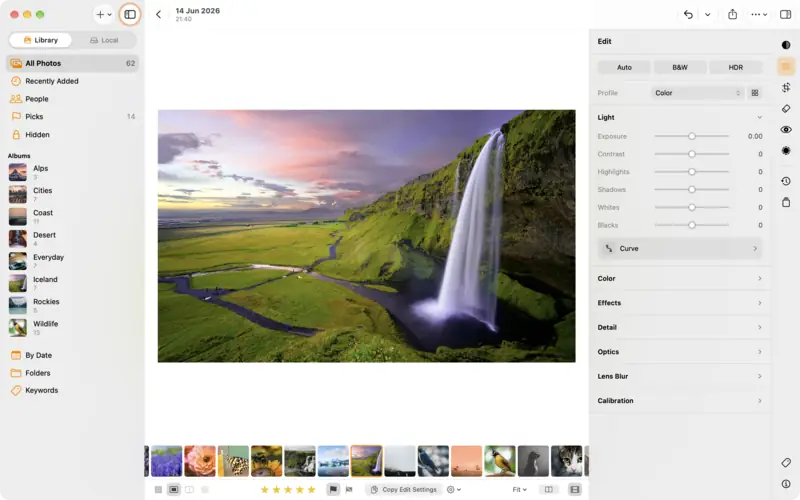Open Keywords in the left sidebar
Image resolution: width=800 pixels, height=500 pixels.
point(72,390)
